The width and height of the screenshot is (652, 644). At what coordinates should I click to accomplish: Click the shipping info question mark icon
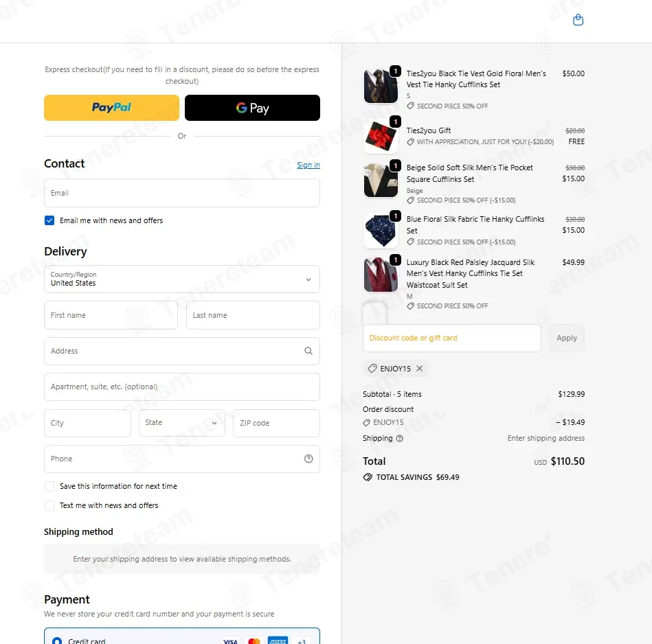399,438
